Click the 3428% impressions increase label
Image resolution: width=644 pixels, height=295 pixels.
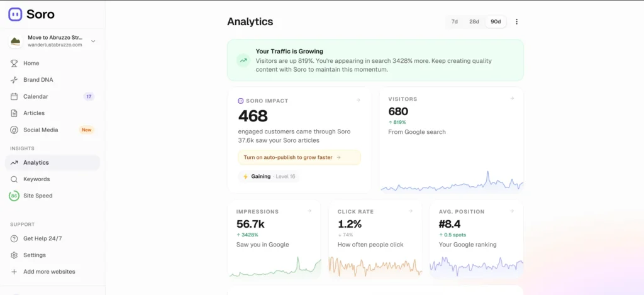pos(247,235)
